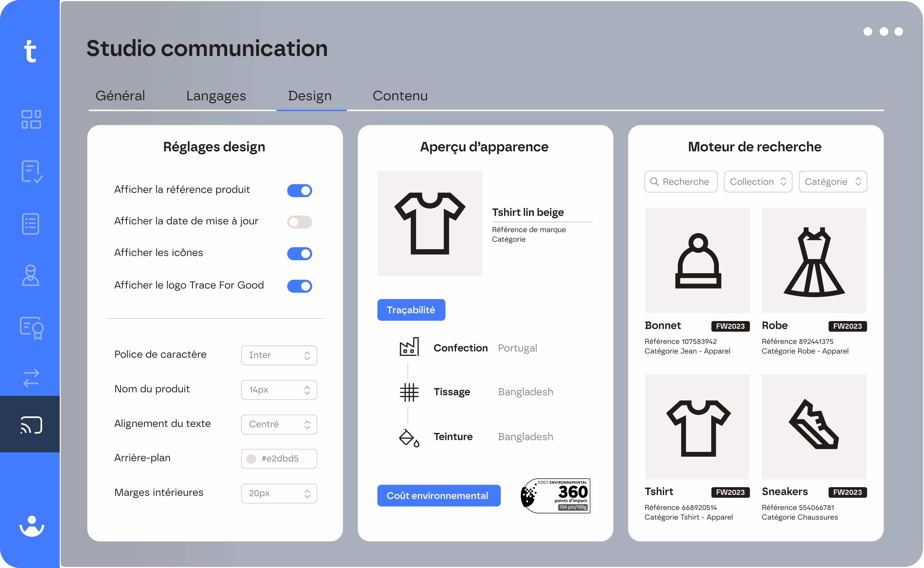Open the Collection filter dropdown
Image resolution: width=924 pixels, height=568 pixels.
(x=758, y=181)
